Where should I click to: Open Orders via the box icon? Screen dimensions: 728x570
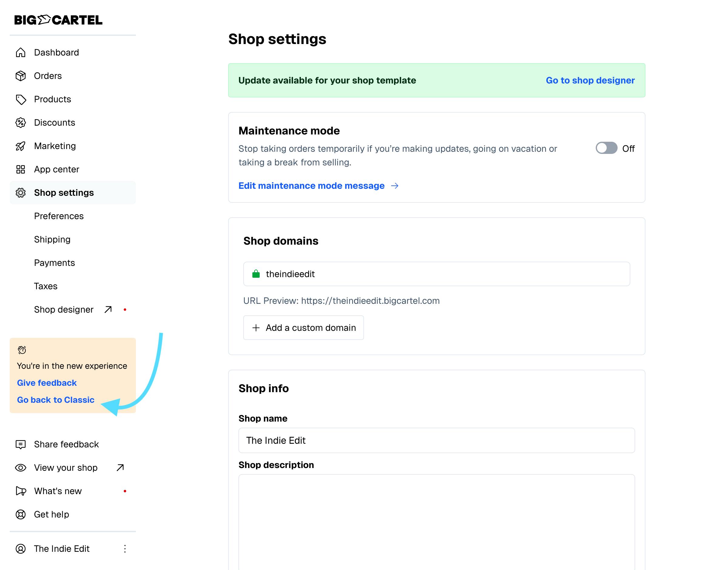click(x=21, y=76)
